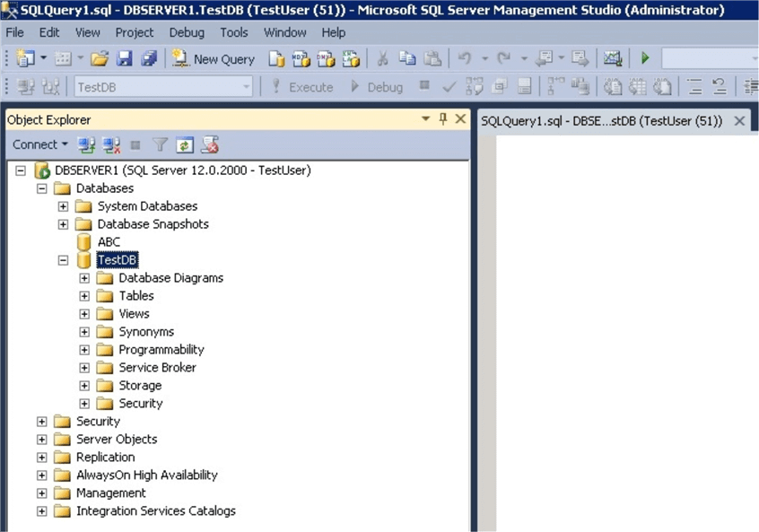Image resolution: width=759 pixels, height=532 pixels.
Task: Click inside the SQL query editor area
Action: coord(627,333)
